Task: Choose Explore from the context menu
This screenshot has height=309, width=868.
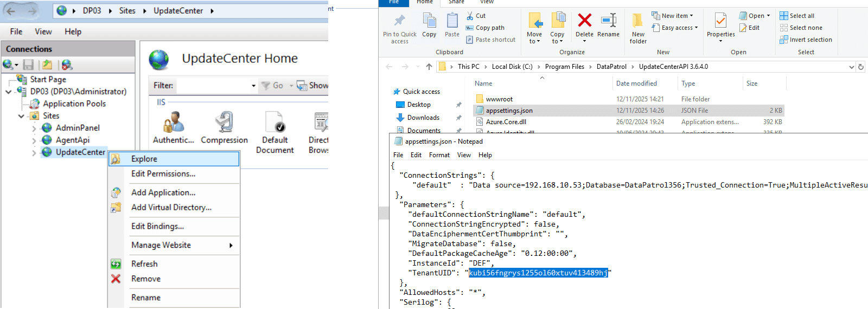Action: point(144,159)
